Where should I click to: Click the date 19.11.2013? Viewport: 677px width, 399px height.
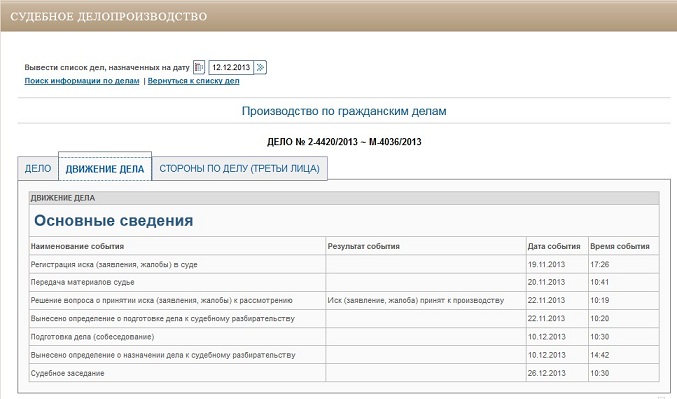tap(546, 264)
